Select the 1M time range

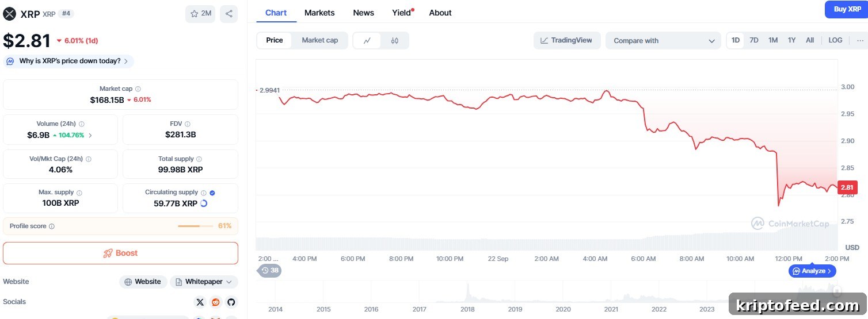click(x=773, y=40)
